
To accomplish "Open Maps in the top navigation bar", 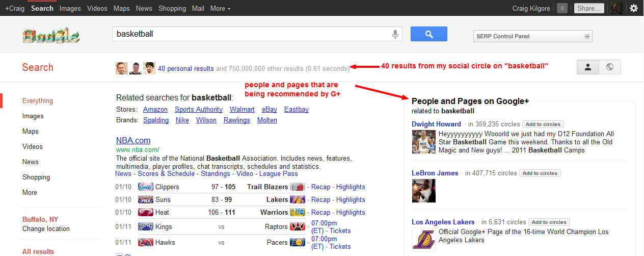I will [122, 8].
